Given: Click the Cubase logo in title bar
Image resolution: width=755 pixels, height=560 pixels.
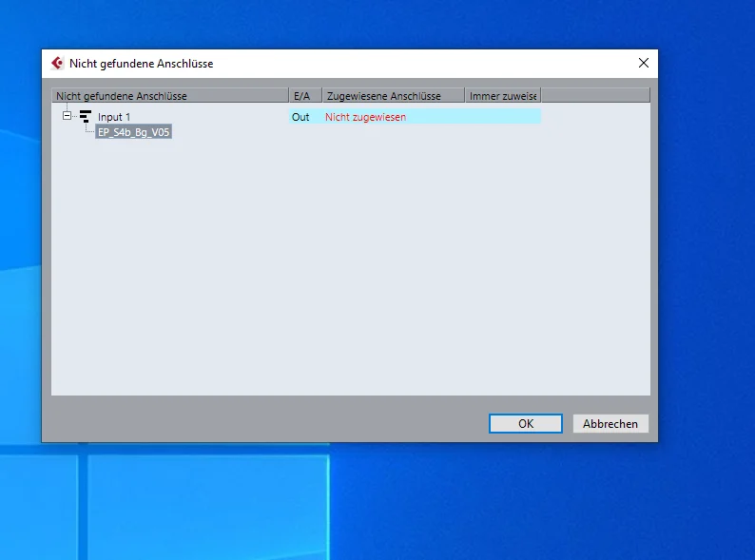Looking at the screenshot, I should 58,63.
